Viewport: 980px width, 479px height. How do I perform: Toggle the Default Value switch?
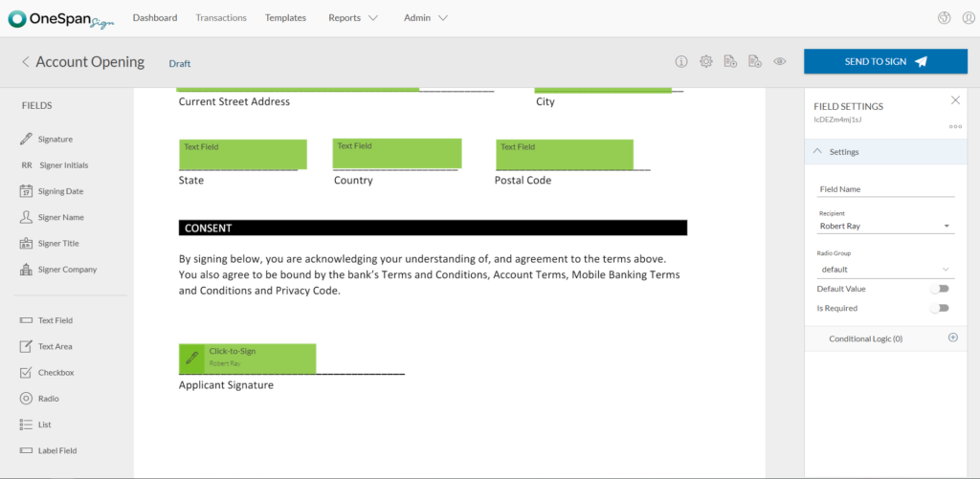(x=942, y=289)
